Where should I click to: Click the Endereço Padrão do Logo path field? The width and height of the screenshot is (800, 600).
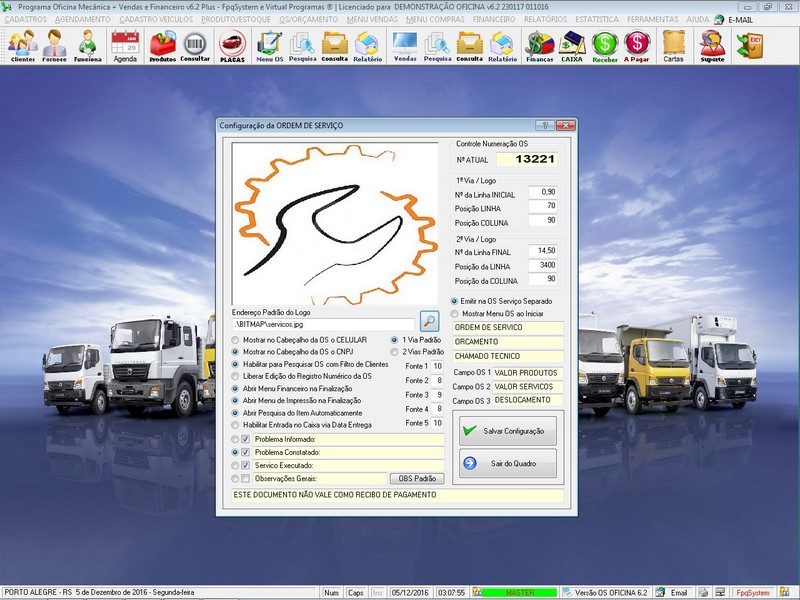coord(323,324)
